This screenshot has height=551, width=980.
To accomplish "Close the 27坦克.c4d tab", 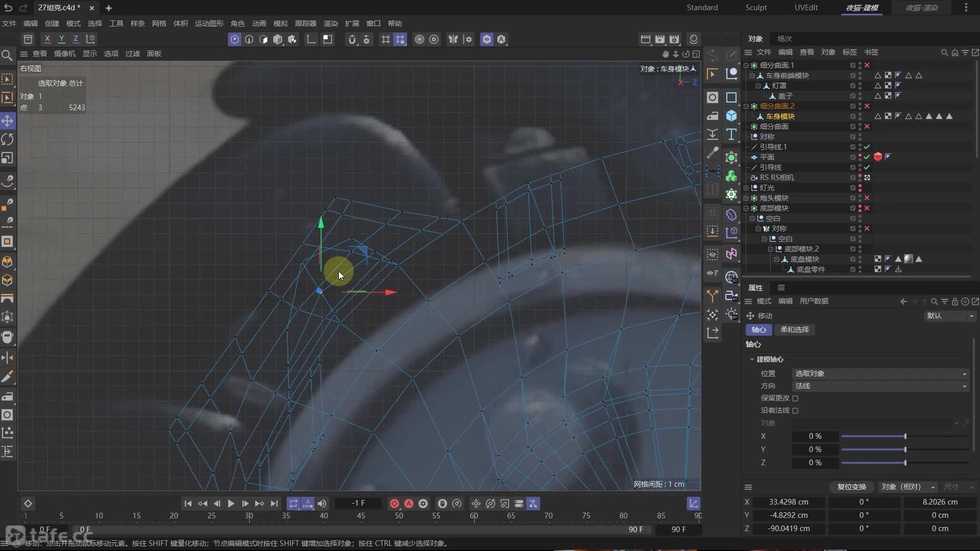I will pyautogui.click(x=91, y=8).
